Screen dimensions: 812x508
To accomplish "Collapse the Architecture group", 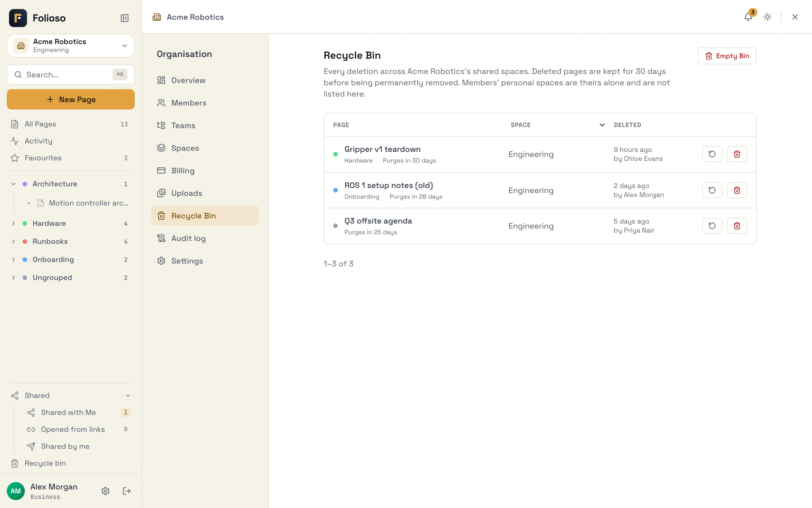I will click(14, 184).
